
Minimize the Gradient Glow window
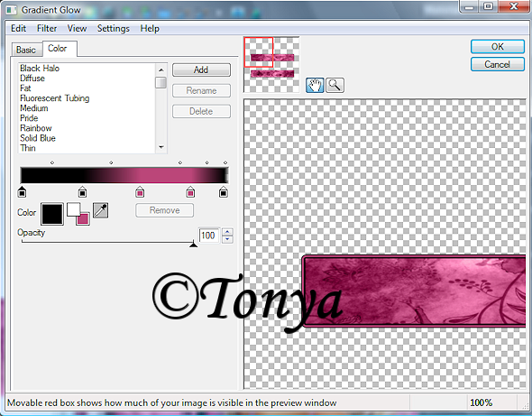tap(469, 7)
